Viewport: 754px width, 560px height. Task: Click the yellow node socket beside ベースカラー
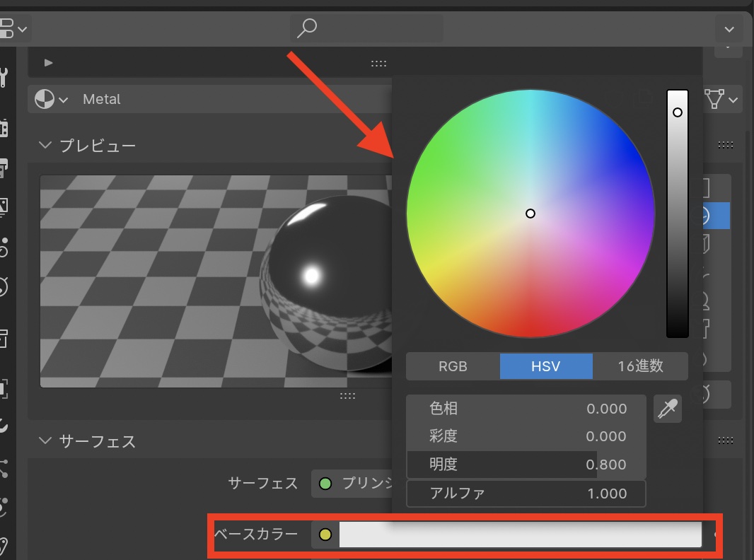coord(325,534)
